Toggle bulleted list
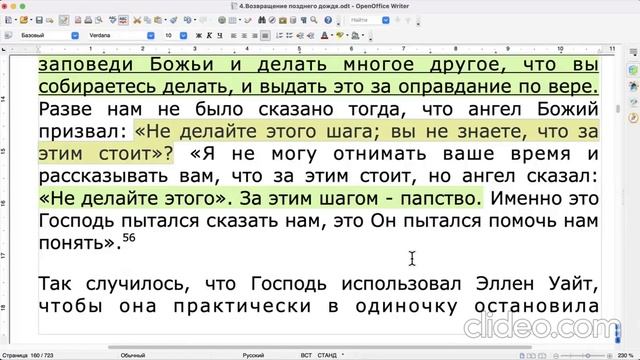This screenshot has height=360, width=640. coord(289,36)
